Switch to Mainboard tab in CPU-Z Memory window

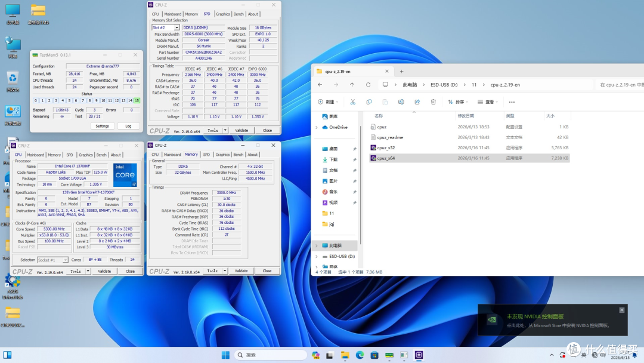click(x=172, y=155)
